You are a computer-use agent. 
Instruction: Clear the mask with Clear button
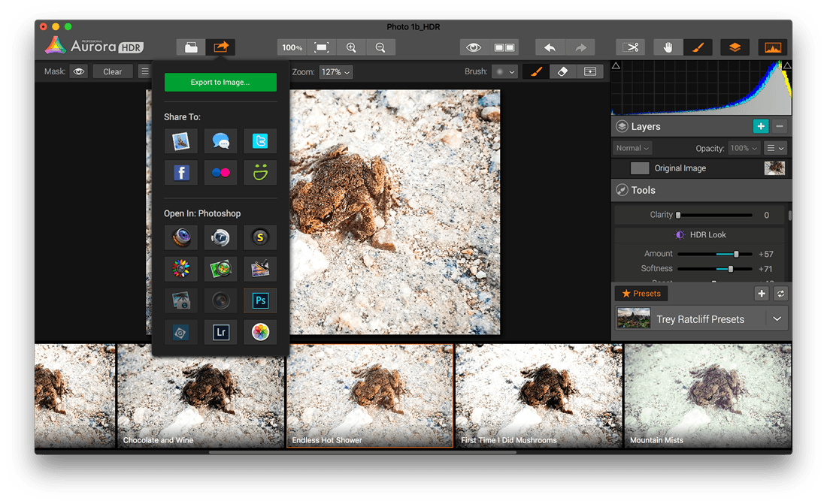pos(112,71)
